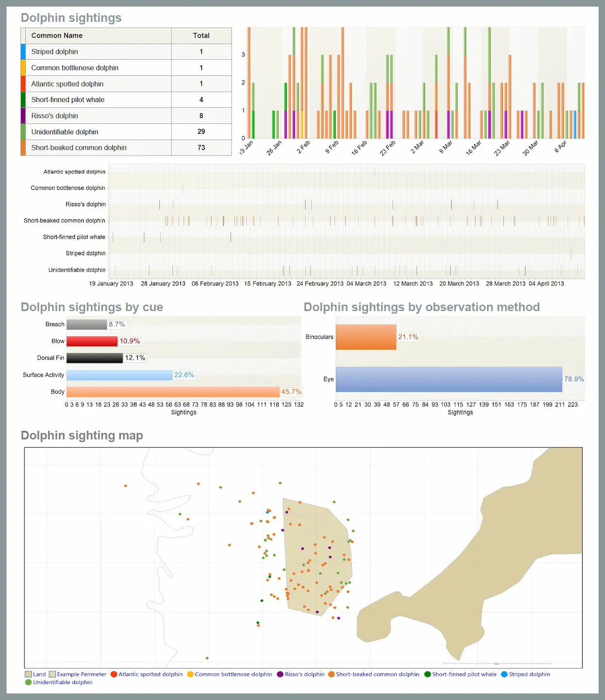Click the orange swatch beside Short-beaked common dolphin table row
This screenshot has height=700, width=605.
click(x=23, y=148)
